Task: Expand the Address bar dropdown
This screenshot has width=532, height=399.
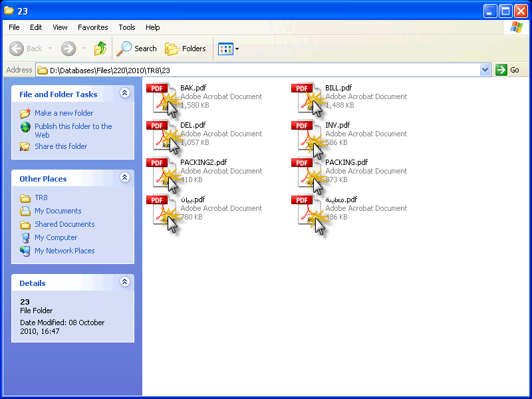Action: point(485,70)
